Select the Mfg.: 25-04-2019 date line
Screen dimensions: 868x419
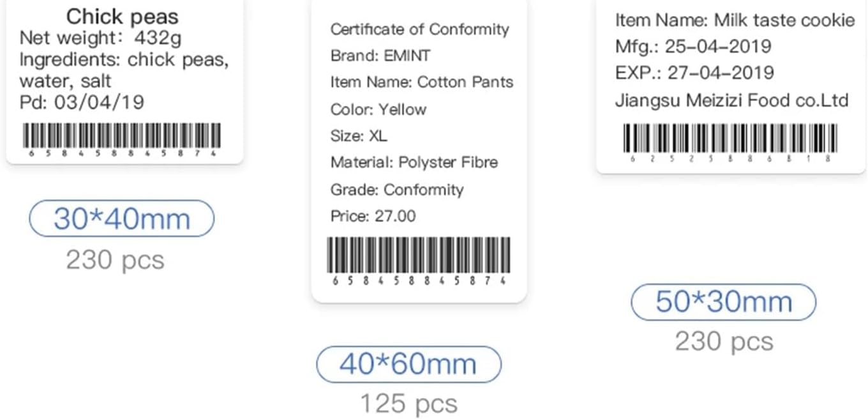[x=693, y=46]
